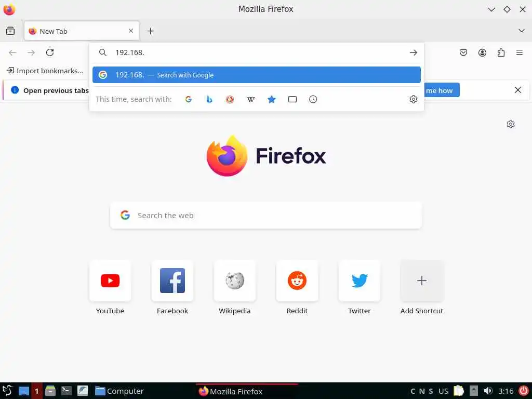
Task: Open a new tab with plus button
Action: [150, 31]
